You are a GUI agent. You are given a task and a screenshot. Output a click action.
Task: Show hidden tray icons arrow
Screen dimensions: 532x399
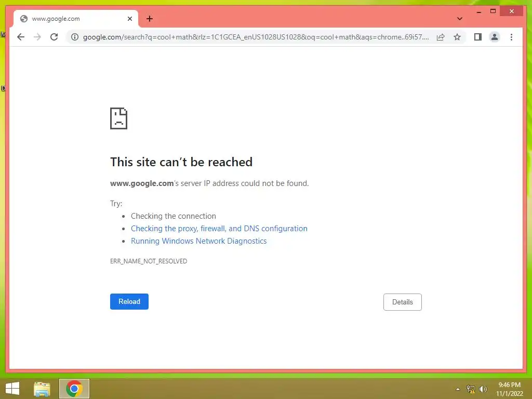point(458,389)
